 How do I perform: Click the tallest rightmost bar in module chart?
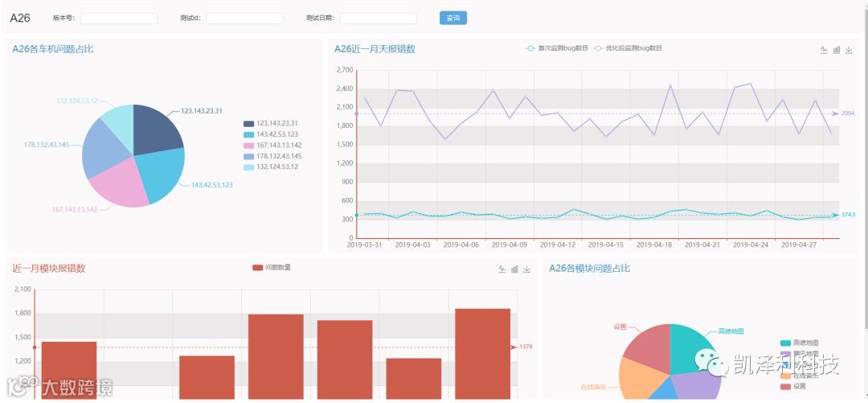coord(483,354)
